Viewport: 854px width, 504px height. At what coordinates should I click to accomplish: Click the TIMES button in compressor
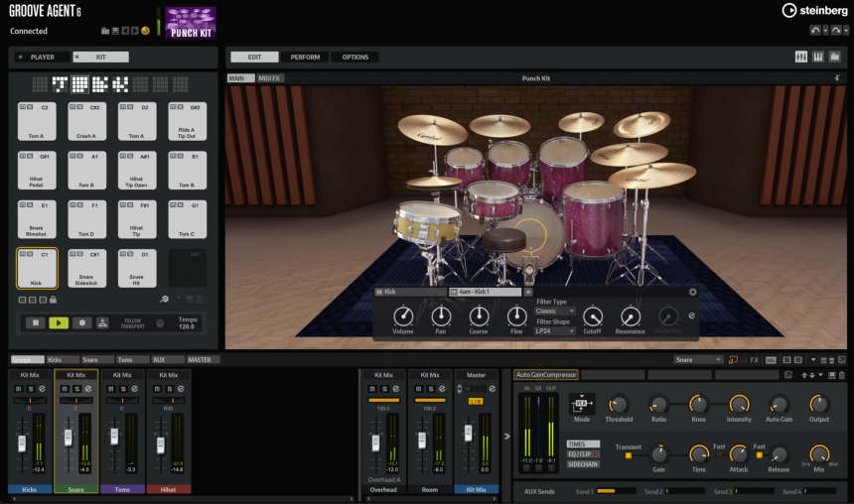[583, 444]
